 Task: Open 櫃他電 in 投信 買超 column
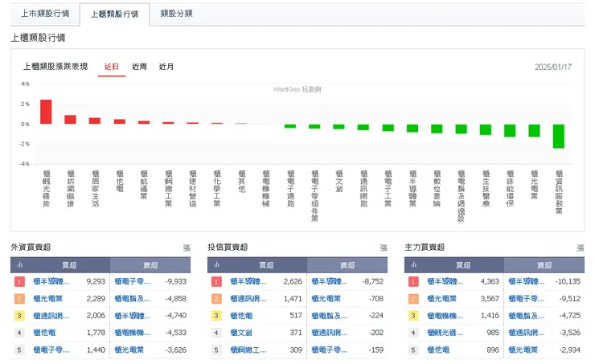[241, 316]
